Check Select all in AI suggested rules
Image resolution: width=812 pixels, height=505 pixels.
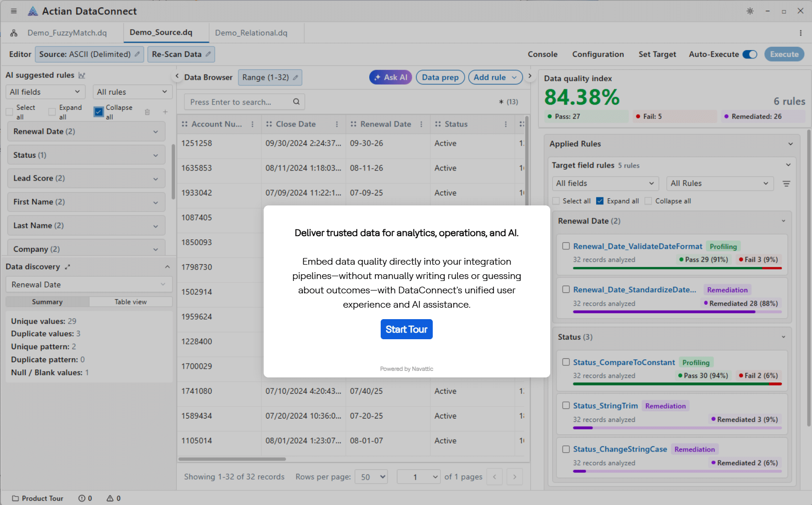point(9,112)
